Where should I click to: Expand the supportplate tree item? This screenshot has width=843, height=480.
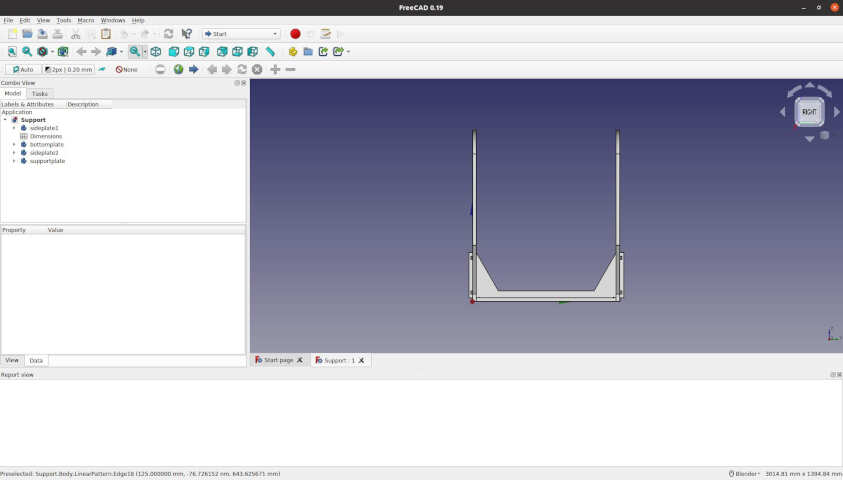click(14, 161)
